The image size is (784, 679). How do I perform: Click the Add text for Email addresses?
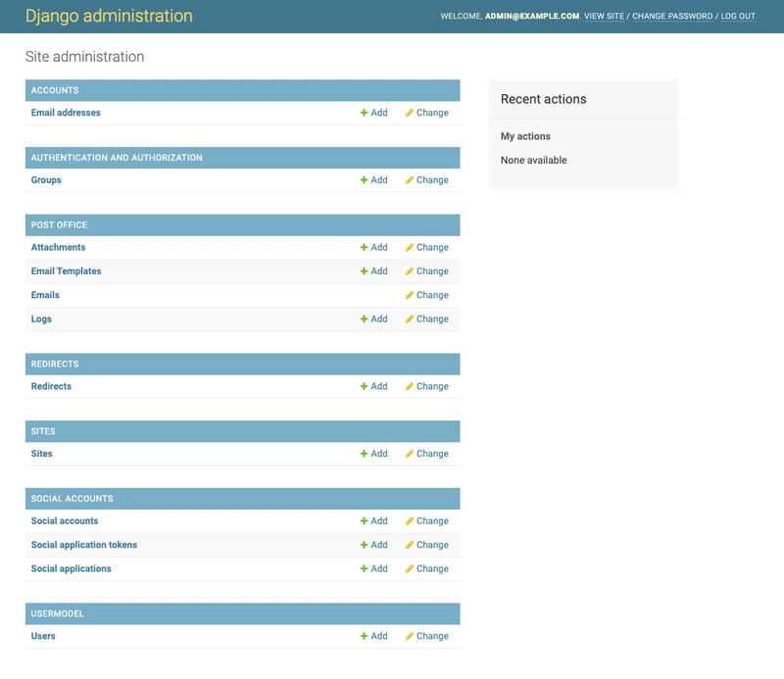coord(379,113)
